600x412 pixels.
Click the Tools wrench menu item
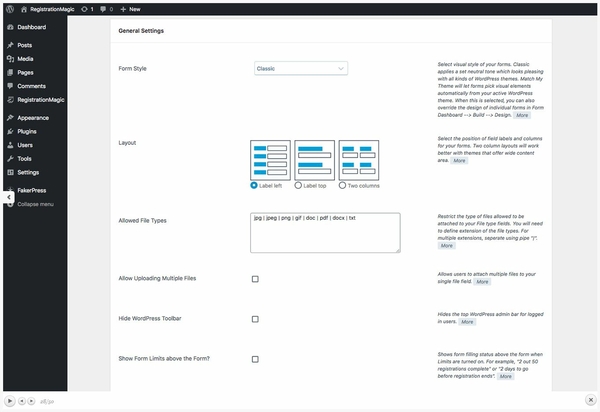[24, 159]
